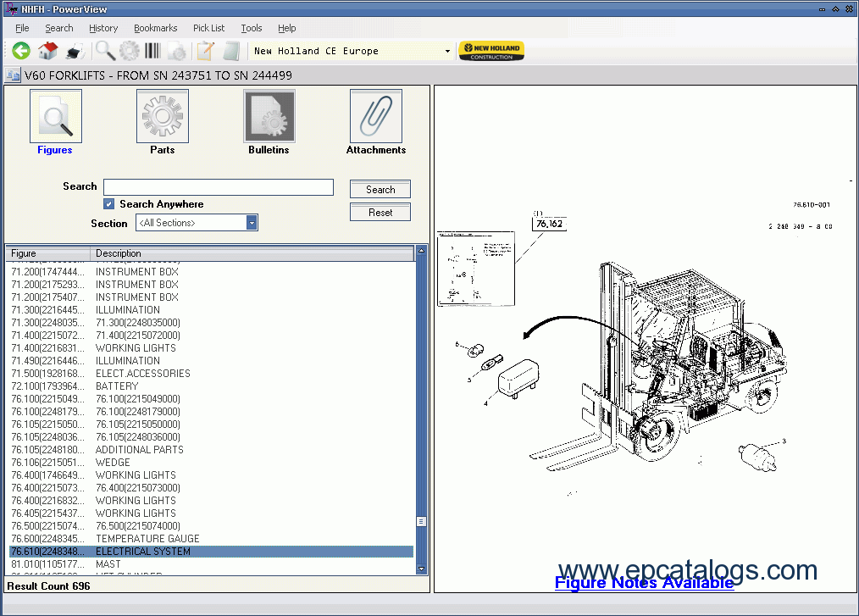Click the Figure column header

pos(48,253)
